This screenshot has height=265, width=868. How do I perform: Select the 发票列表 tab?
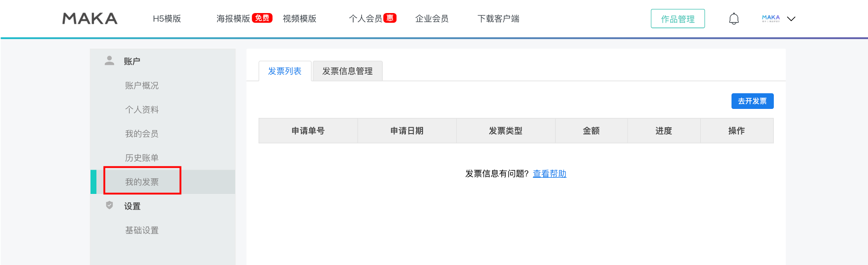click(285, 71)
